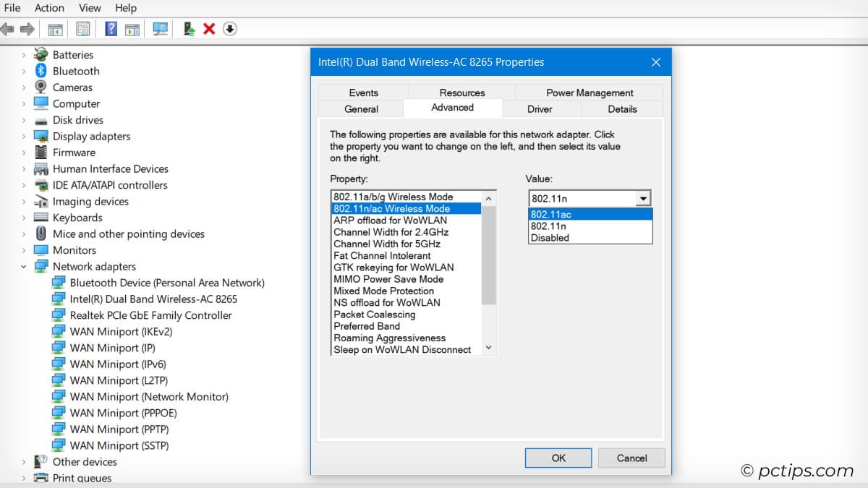Click Property list scroll down arrow
Image resolution: width=868 pixels, height=488 pixels.
(489, 348)
